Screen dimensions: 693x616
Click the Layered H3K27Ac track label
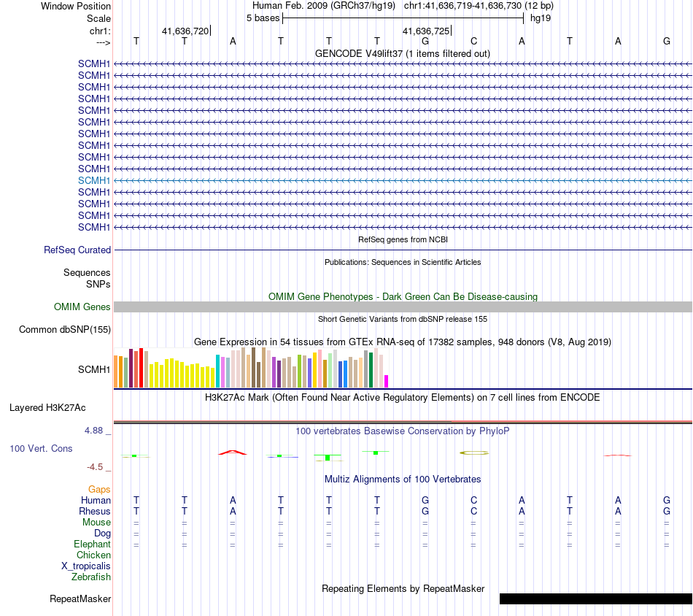pyautogui.click(x=47, y=408)
